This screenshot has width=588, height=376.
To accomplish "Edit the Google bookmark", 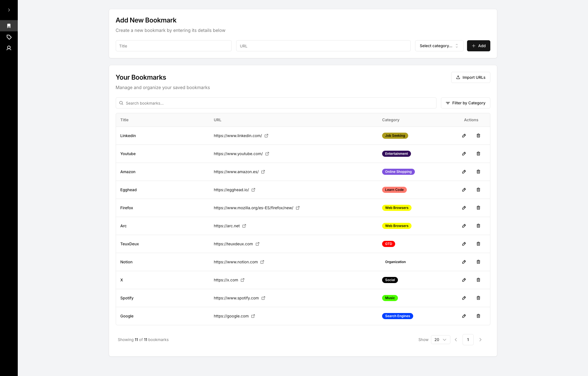I will (464, 316).
